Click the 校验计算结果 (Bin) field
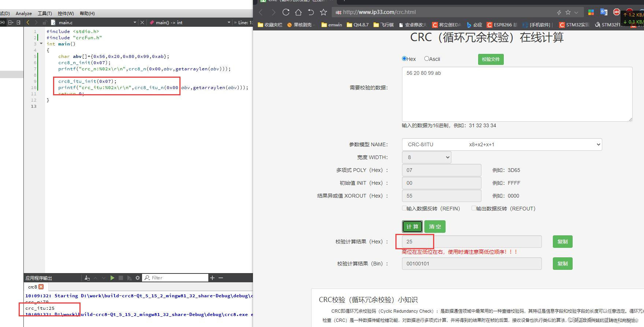This screenshot has width=644, height=327. click(x=472, y=264)
